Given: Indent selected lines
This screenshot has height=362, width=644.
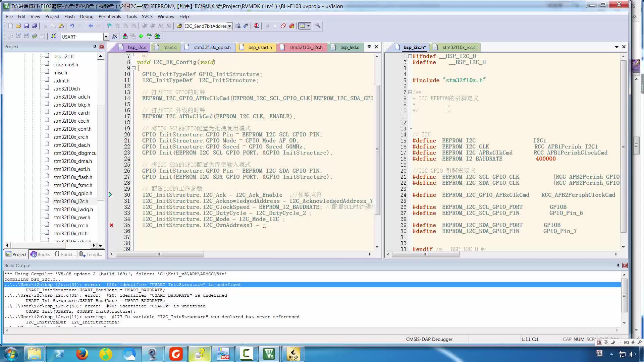Looking at the screenshot, I should (145, 26).
